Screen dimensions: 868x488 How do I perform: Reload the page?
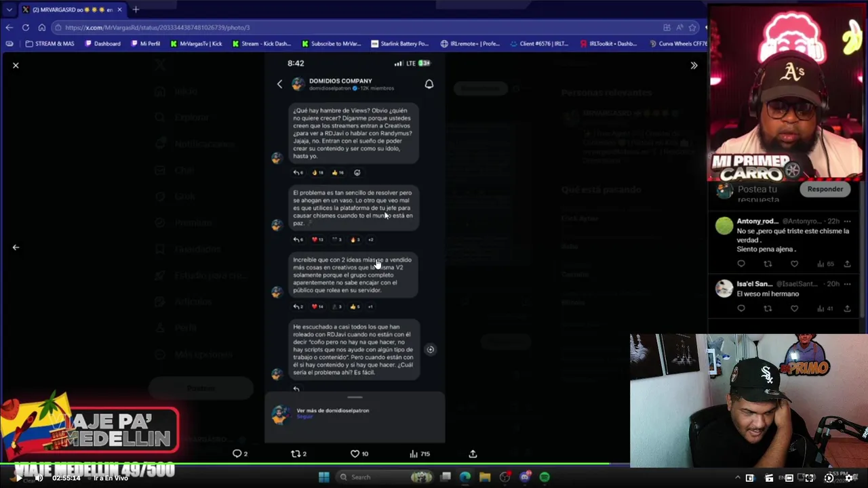tap(25, 27)
